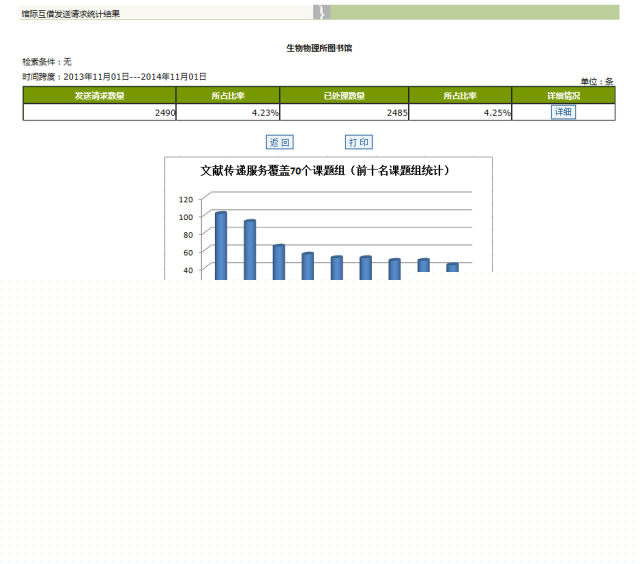Click the chart title 文献传递服务覆盖70个课题组
640x564 pixels.
325,171
